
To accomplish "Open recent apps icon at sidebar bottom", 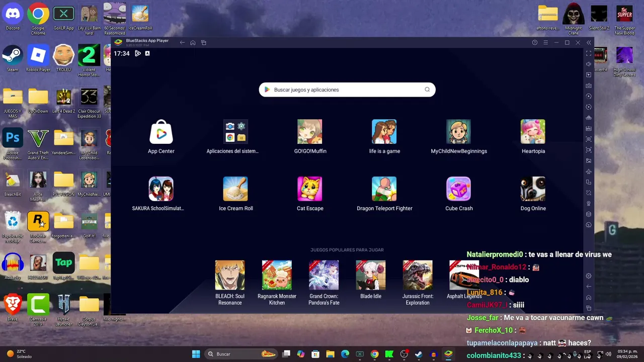I will coord(589,308).
